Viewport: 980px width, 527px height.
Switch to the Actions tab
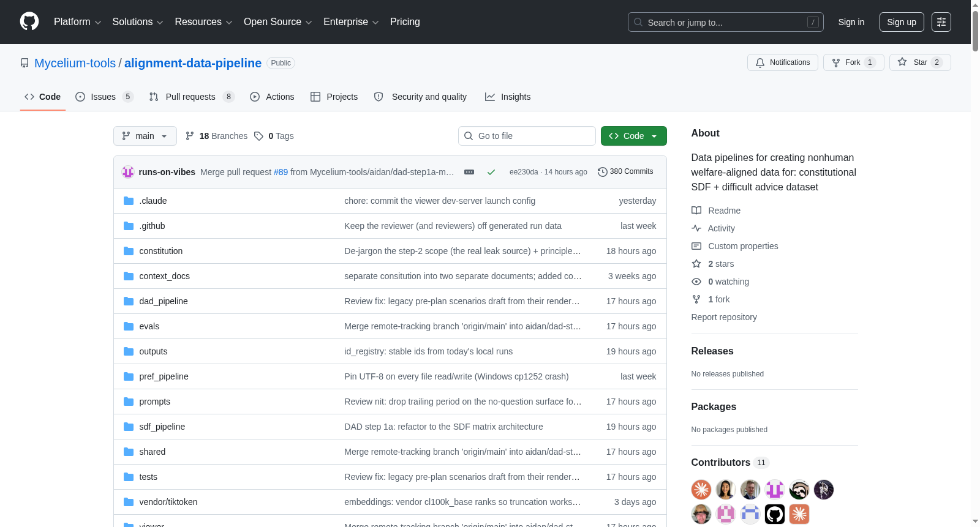click(272, 97)
